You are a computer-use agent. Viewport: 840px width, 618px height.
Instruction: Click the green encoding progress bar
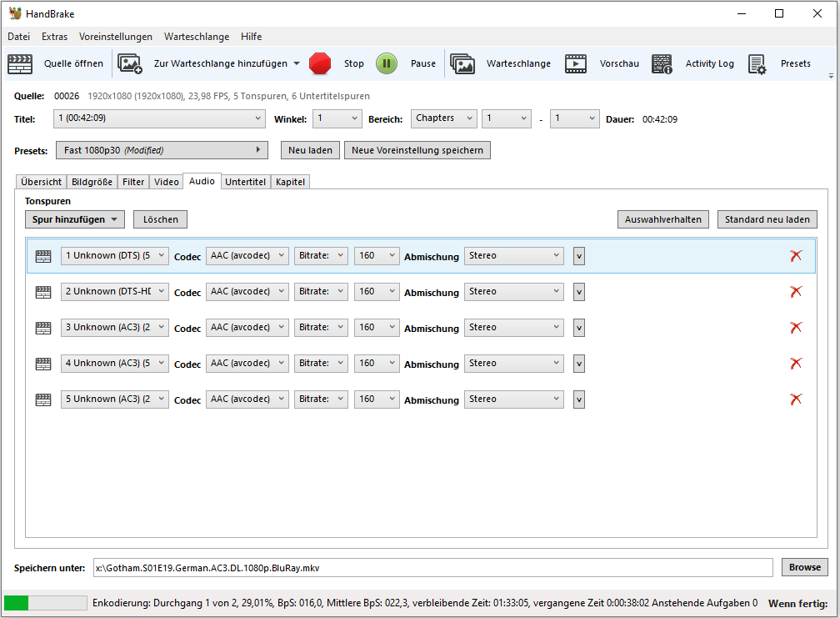(46, 603)
